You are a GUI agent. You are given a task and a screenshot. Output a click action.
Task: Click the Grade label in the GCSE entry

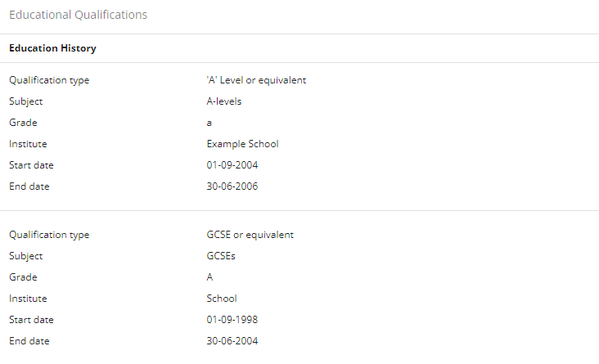pyautogui.click(x=23, y=277)
